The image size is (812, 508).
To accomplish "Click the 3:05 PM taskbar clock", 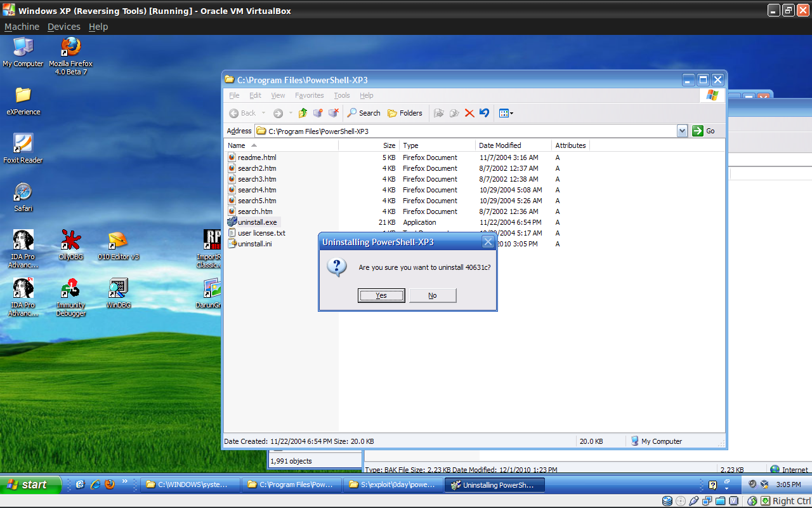I will [789, 485].
